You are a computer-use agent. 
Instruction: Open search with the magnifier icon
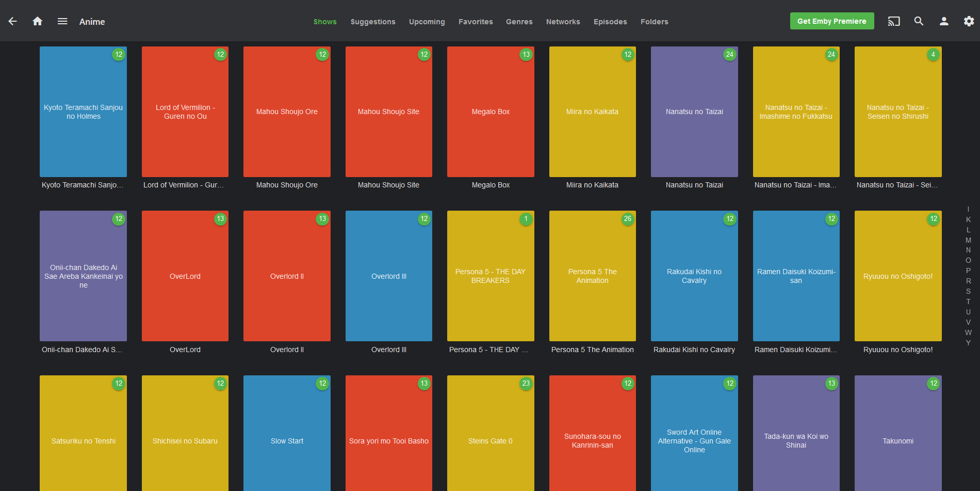click(x=919, y=21)
